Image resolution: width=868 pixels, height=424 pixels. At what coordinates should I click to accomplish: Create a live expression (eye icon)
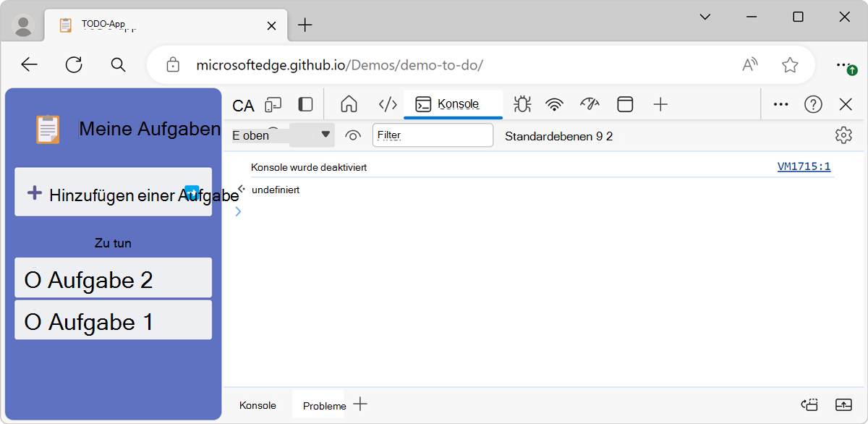point(353,135)
